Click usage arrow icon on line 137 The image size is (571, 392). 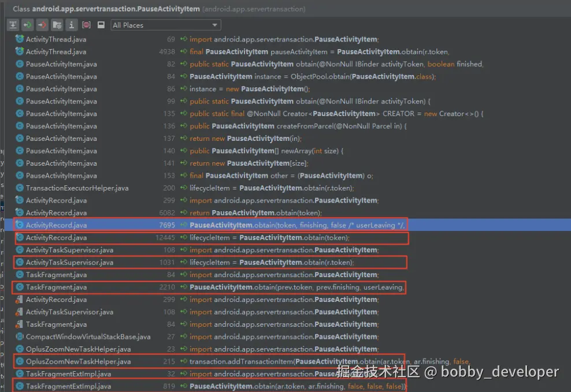(x=184, y=138)
